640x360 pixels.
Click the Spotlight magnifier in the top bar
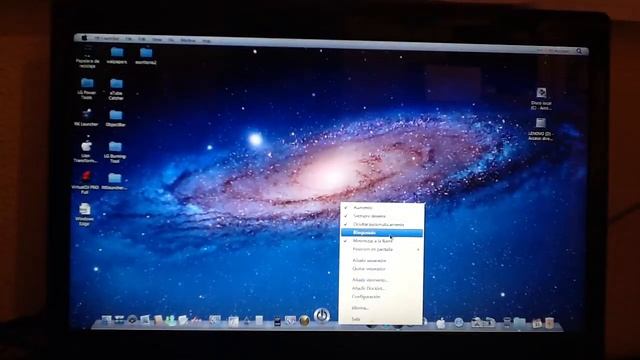pyautogui.click(x=579, y=51)
